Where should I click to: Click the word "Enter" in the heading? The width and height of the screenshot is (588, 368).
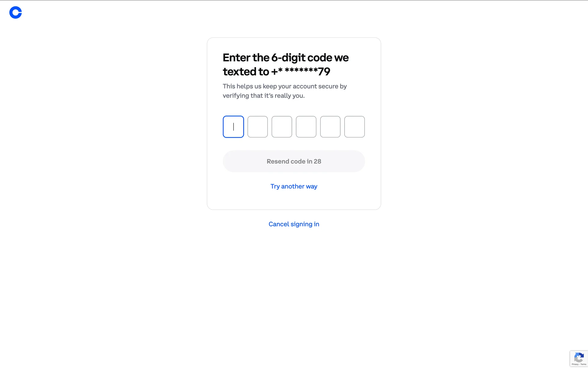pos(236,58)
